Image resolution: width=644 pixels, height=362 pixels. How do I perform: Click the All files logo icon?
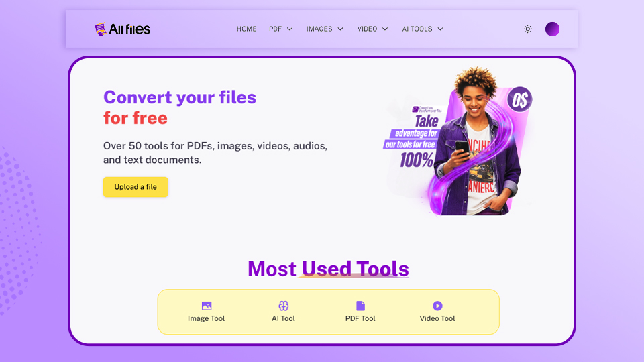click(101, 29)
